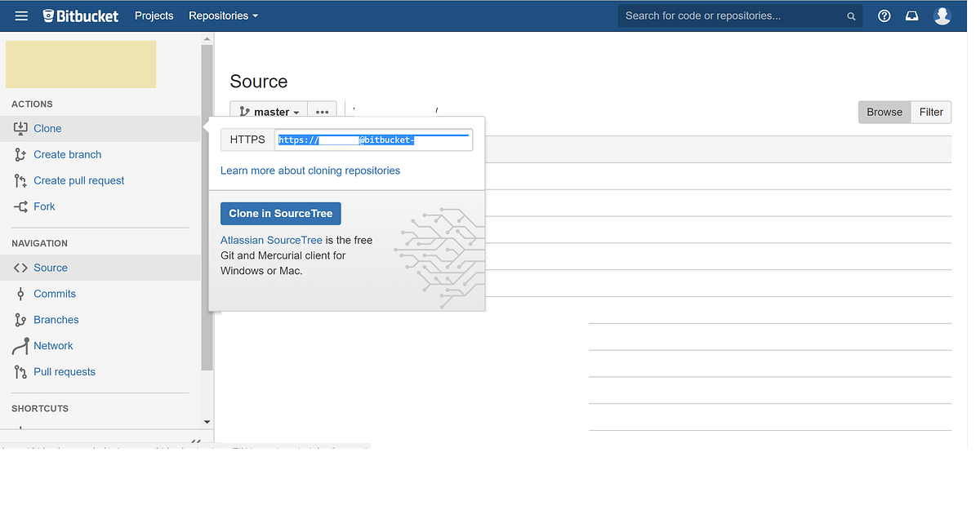Open the master branch selector

point(269,112)
